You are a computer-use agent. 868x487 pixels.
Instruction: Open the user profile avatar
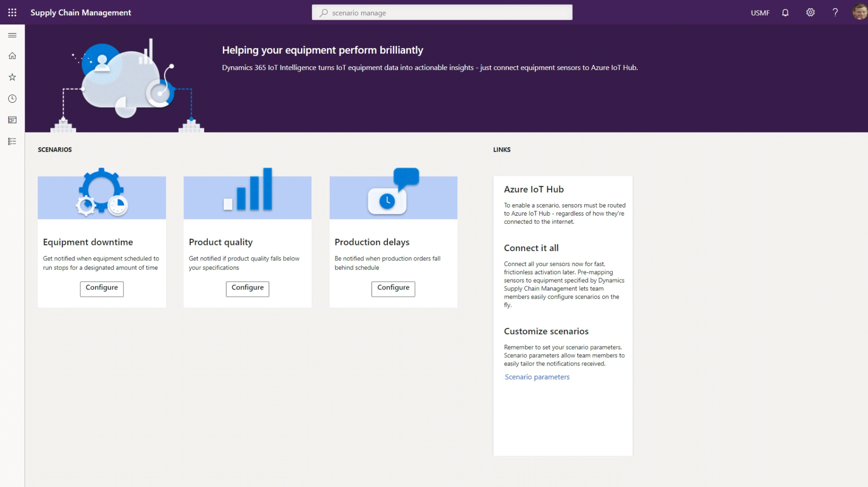[x=859, y=12]
